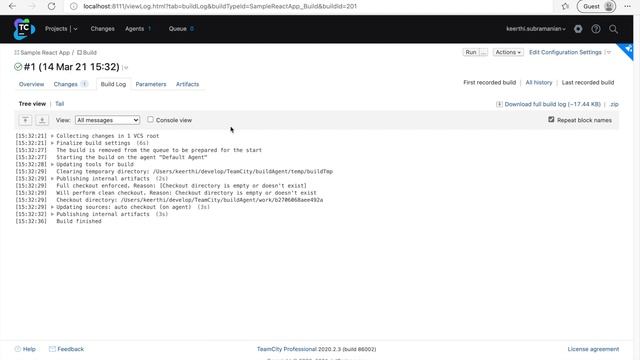Open the TeamCity logo home
Screen dimensions: 640x360
click(24, 29)
